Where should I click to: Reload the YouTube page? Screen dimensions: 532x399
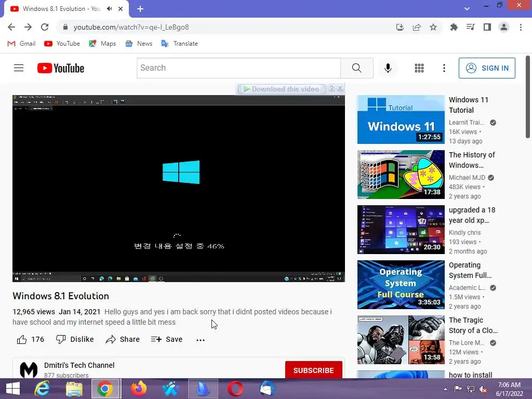pyautogui.click(x=45, y=27)
